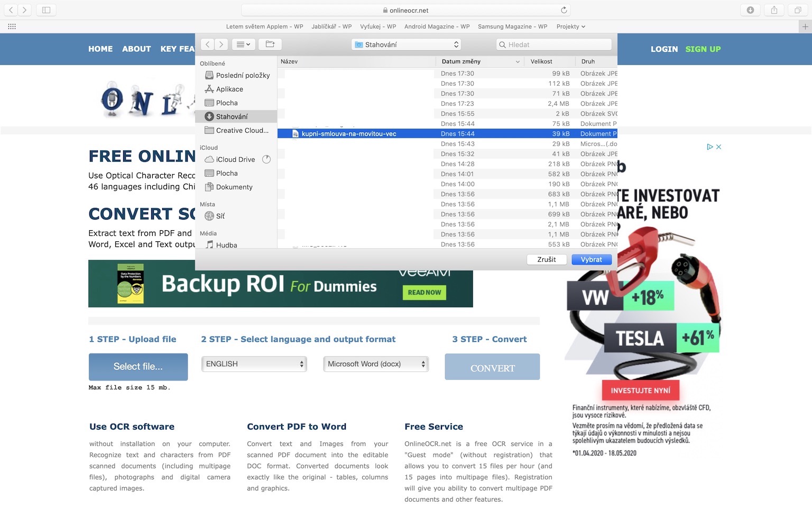Select iCloud Drive in sidebar
This screenshot has height=508, width=812.
[x=237, y=159]
